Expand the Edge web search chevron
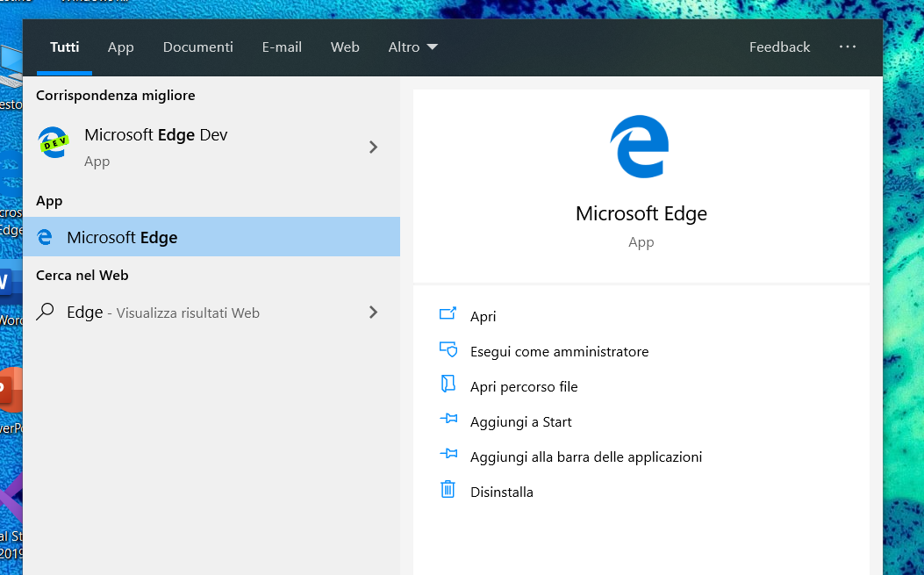 point(373,312)
